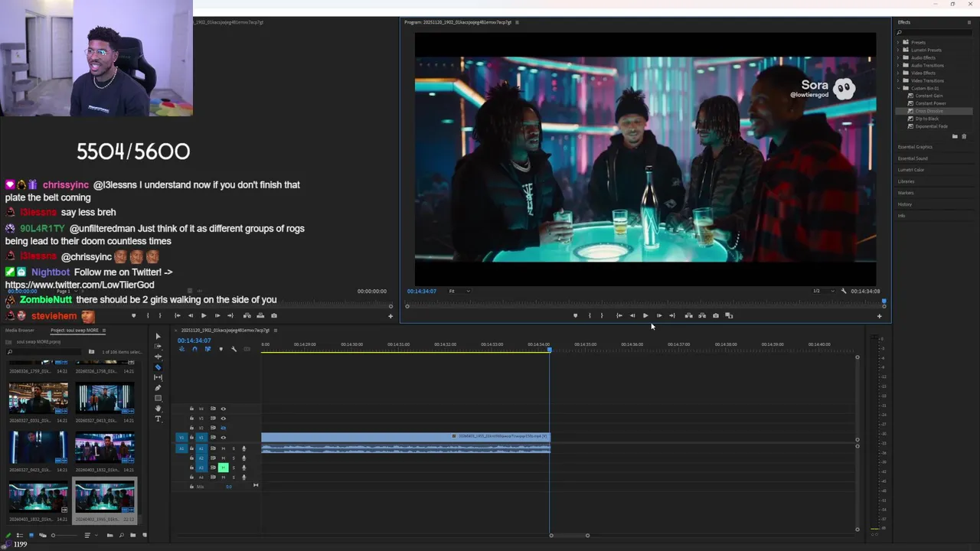This screenshot has height=551, width=980.
Task: Click Go to Out in Program monitor
Action: point(672,315)
